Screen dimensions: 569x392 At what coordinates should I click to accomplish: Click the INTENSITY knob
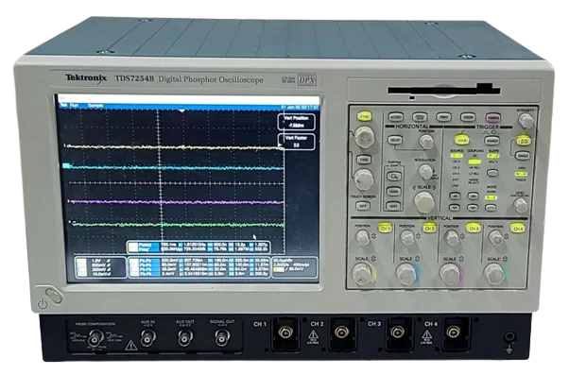pyautogui.click(x=526, y=121)
